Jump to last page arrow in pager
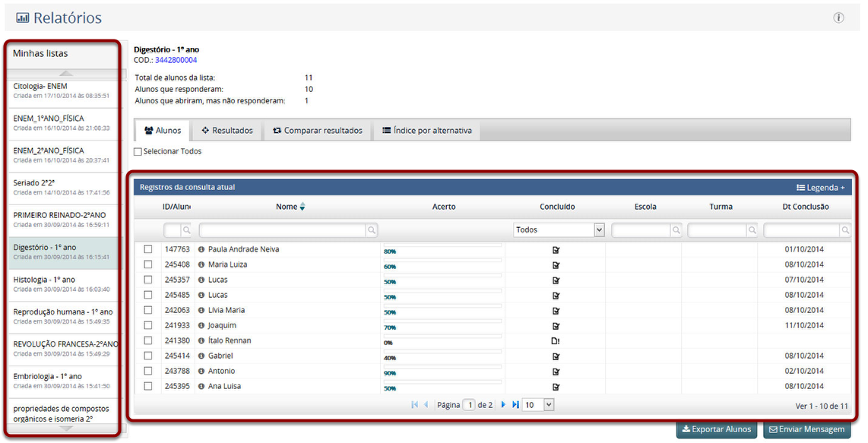This screenshot has width=868, height=443. 515,405
